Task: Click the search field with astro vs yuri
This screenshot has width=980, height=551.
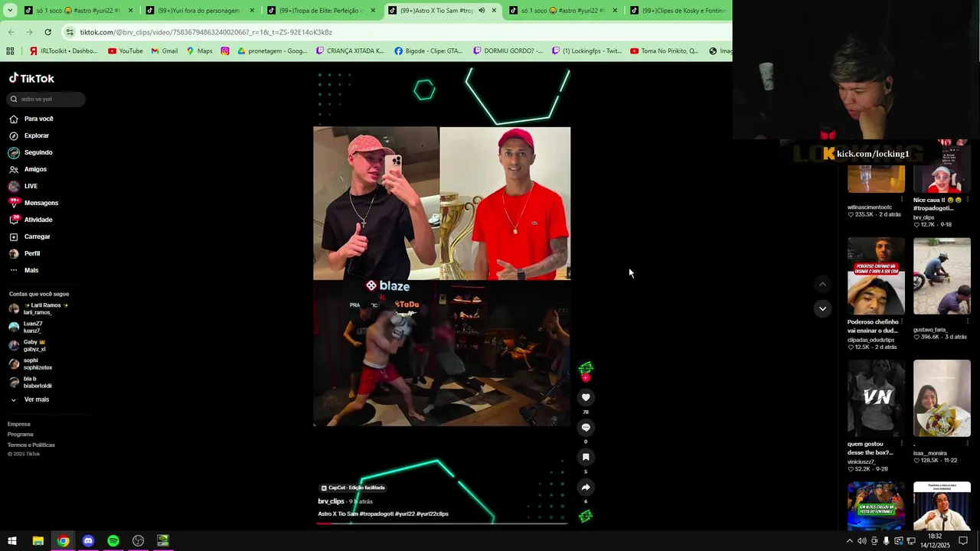Action: pos(46,99)
